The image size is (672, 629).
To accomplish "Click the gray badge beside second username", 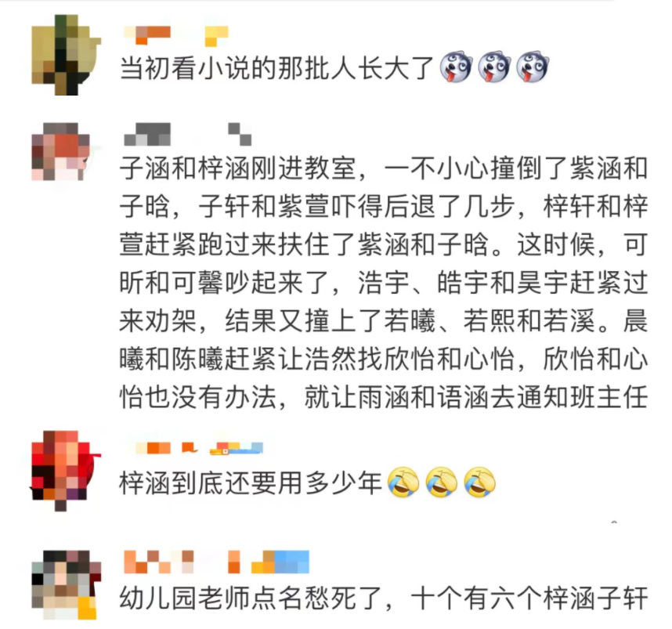I will click(x=240, y=134).
